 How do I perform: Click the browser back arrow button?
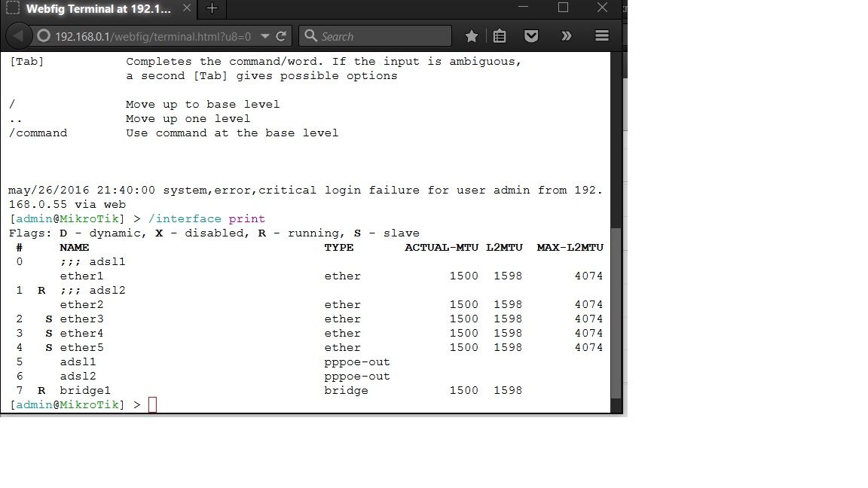pos(18,36)
